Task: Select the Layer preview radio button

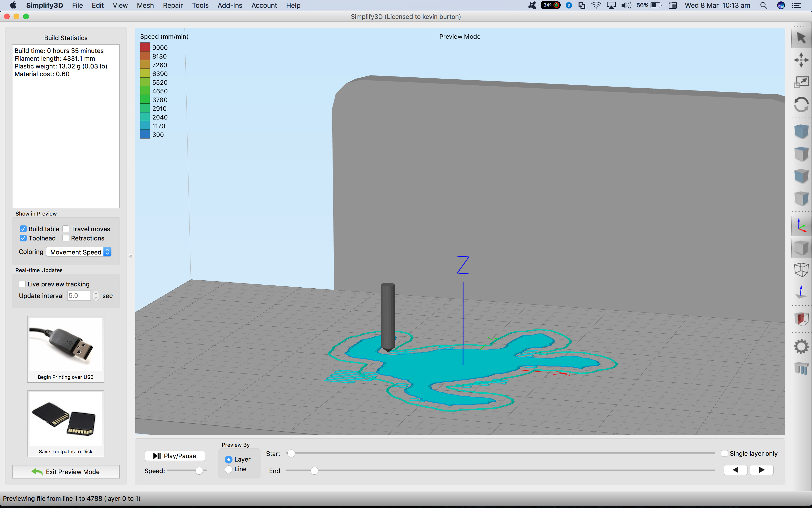Action: click(x=229, y=459)
